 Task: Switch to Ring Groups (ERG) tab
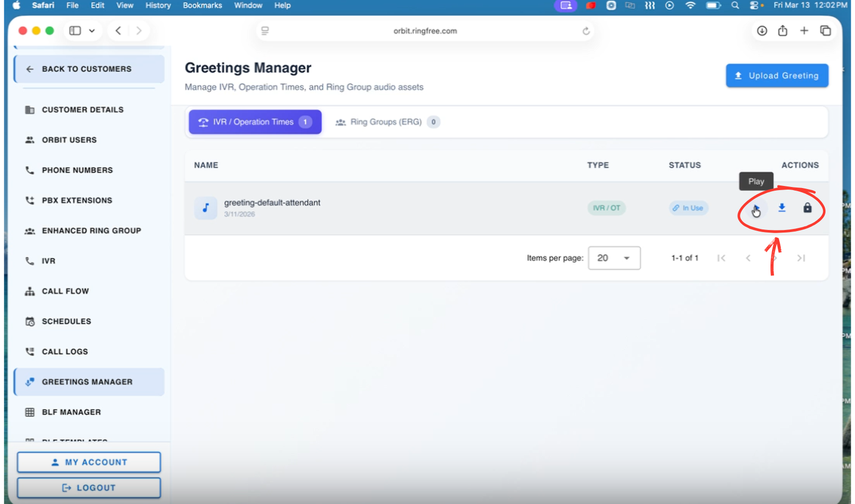tap(386, 122)
